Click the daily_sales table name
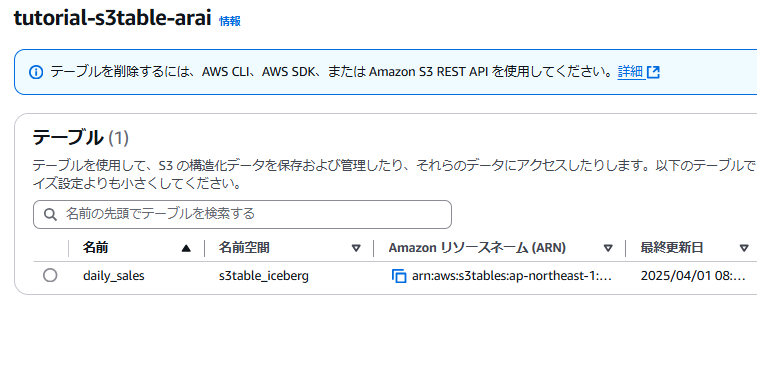Viewport: 757px width, 368px height. (114, 276)
